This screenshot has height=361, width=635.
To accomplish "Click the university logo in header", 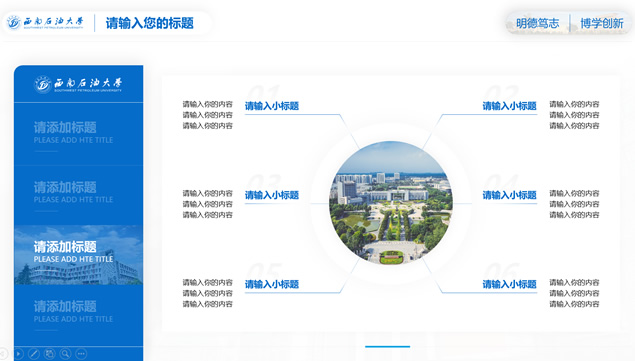I will click(45, 22).
